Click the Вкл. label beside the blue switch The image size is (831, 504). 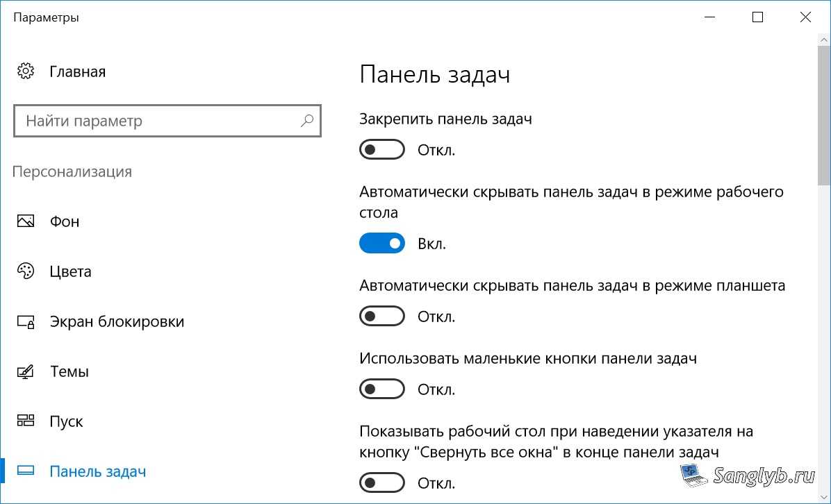(x=432, y=244)
